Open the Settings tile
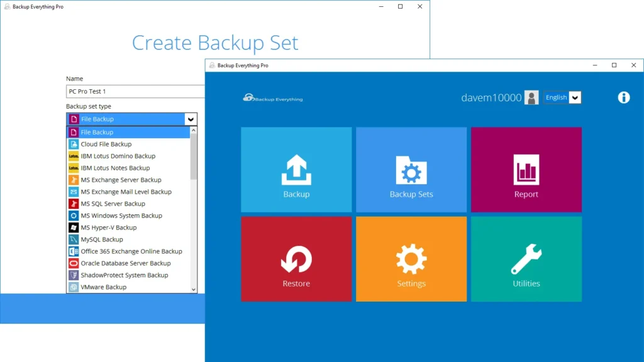This screenshot has width=644, height=362. click(x=411, y=259)
